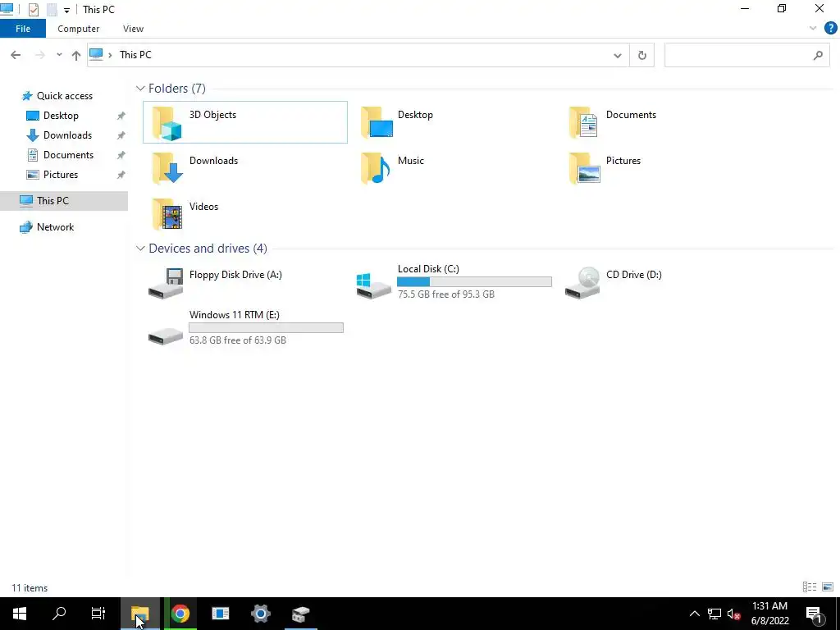Click '75.5 GB free of 95.3 GB' text
840x630 pixels.
[445, 294]
